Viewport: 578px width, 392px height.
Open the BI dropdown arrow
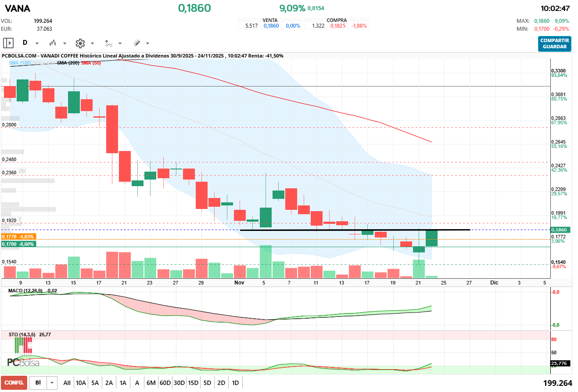tap(53, 383)
